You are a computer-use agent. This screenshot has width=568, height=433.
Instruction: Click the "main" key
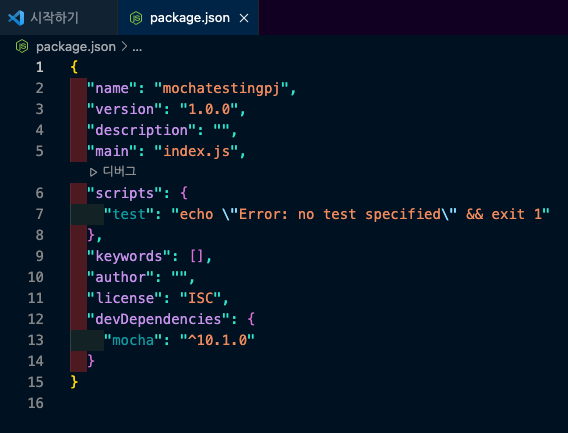112,151
